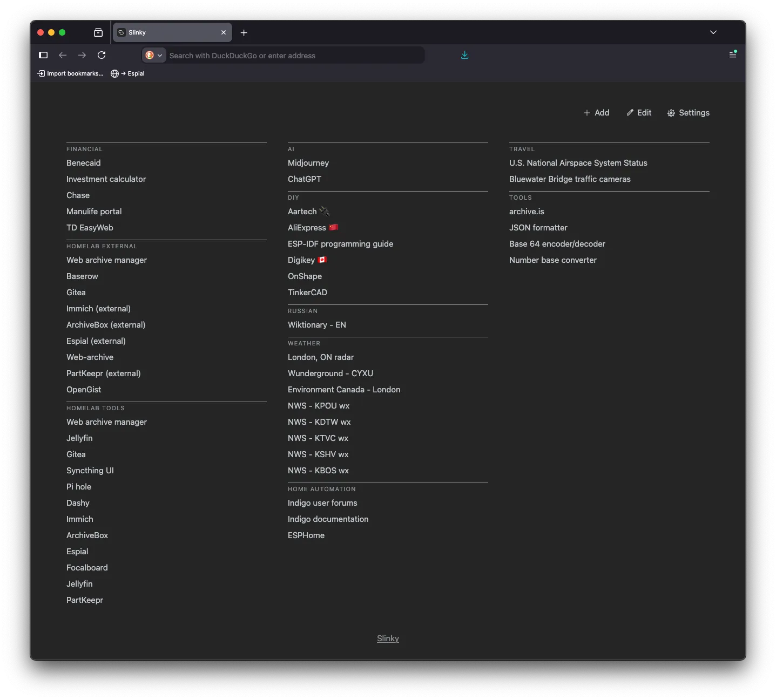This screenshot has height=700, width=776.
Task: Open the Web-archive link
Action: click(90, 357)
